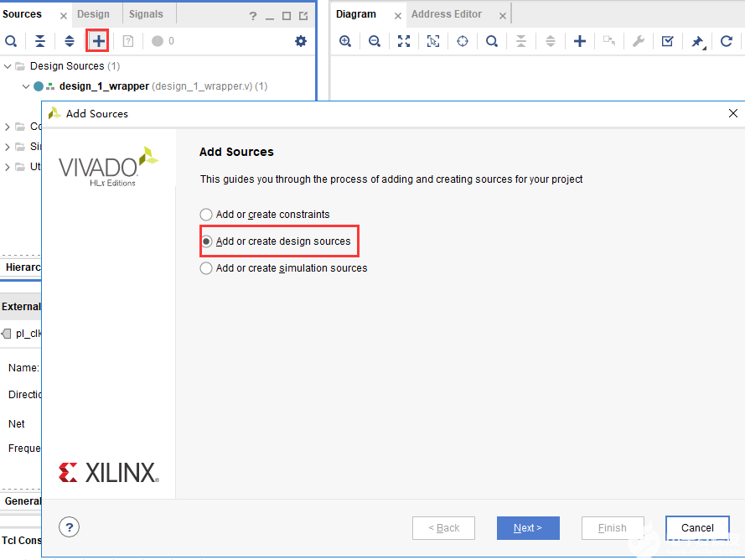Click the wrench customize icon in Diagram
Viewport: 745px width, 560px height.
coord(638,41)
